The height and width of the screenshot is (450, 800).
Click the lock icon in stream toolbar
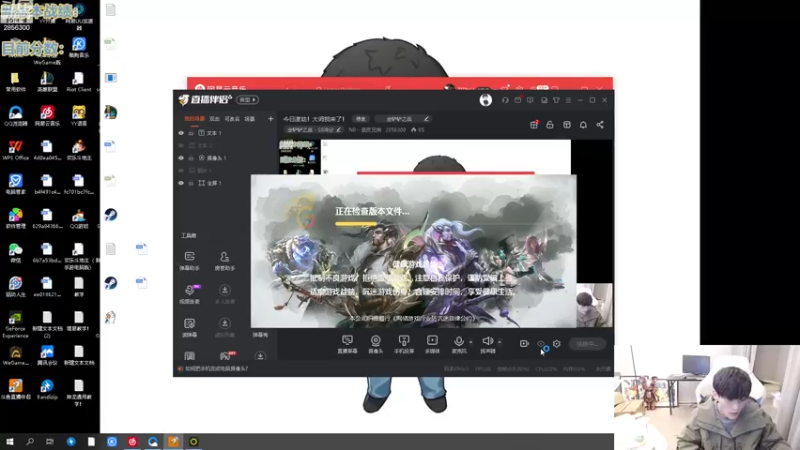point(550,124)
